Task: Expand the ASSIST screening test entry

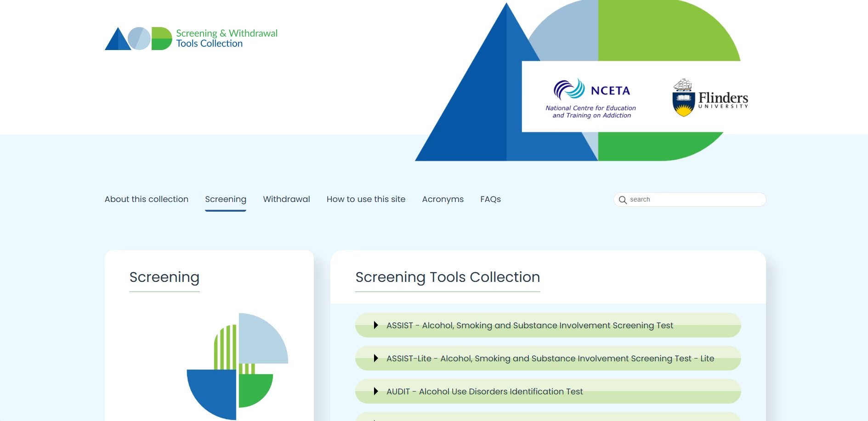Action: (x=529, y=325)
